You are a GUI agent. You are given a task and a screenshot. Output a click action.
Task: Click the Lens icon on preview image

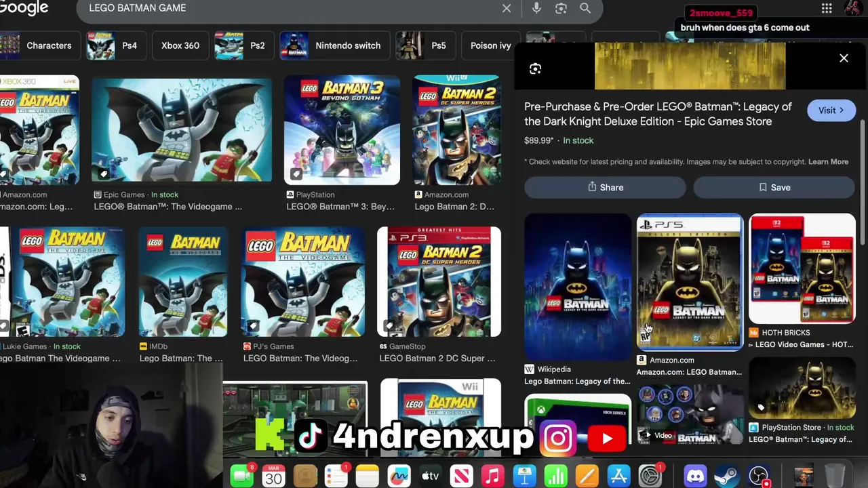[x=535, y=68]
